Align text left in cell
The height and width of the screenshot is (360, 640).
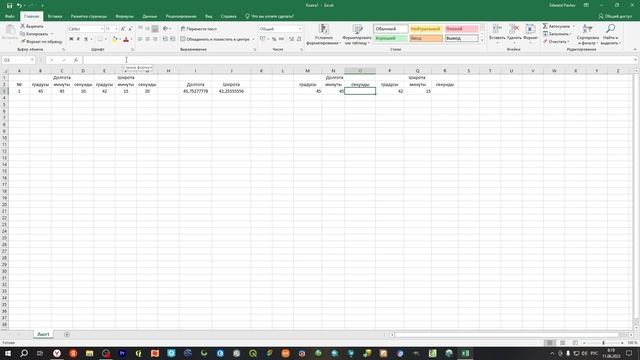(140, 39)
